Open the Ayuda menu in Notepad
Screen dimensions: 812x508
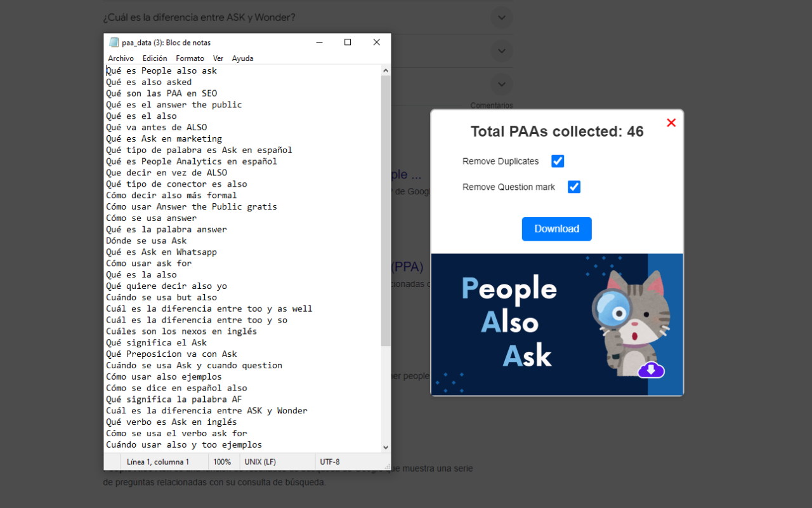coord(242,58)
